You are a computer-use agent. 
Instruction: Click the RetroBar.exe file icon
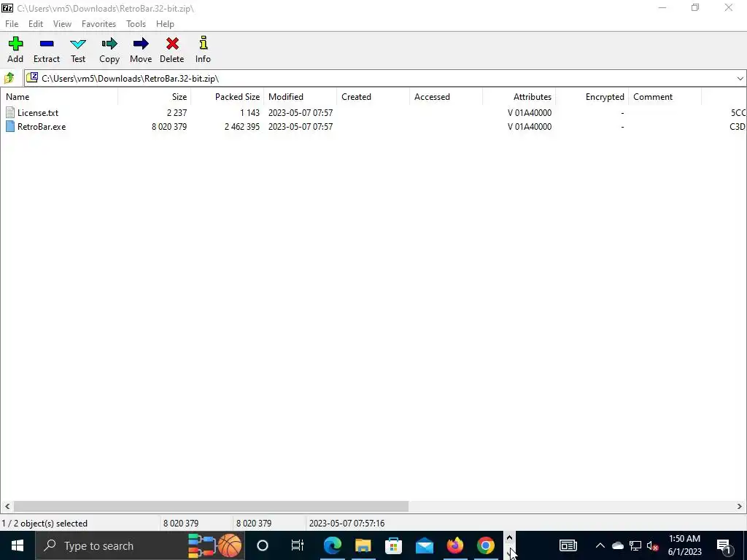[10, 127]
